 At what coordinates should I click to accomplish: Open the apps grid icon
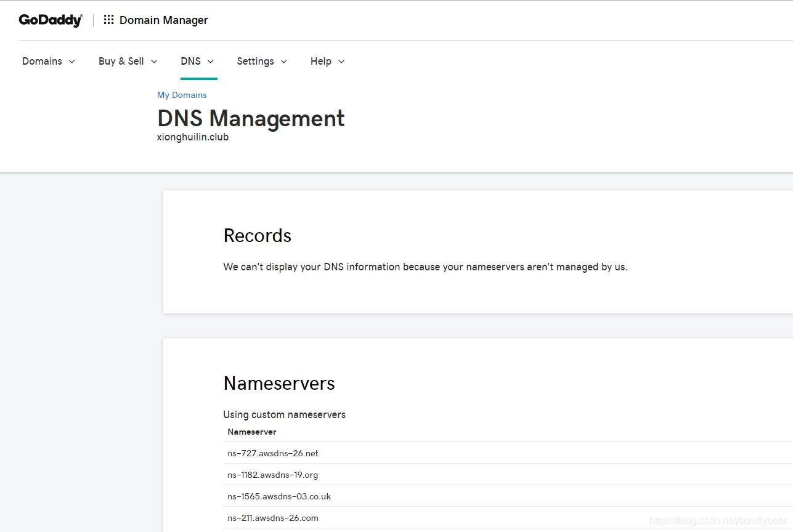click(x=108, y=20)
